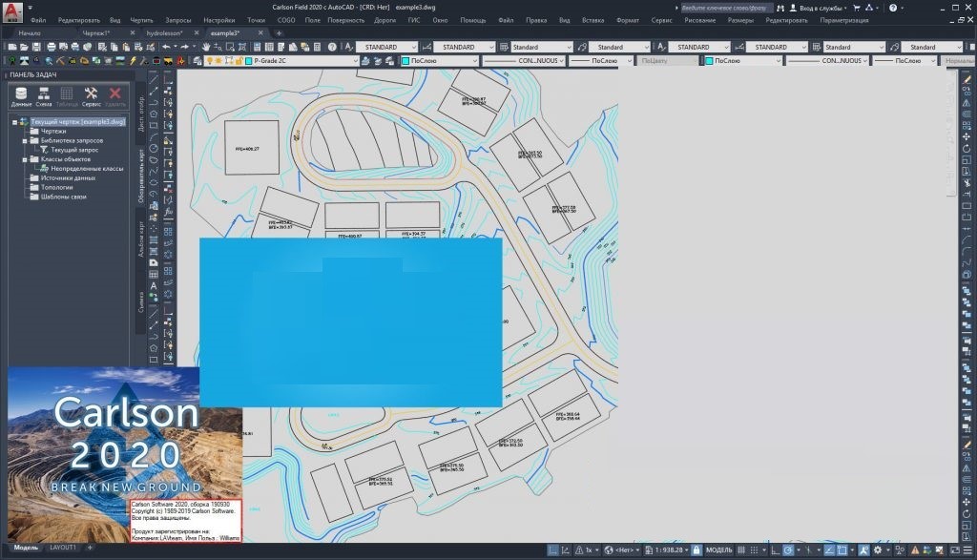Screen dimensions: 977x560
Task: Open the quick access toolbar dropdown arrow
Action: [30, 8]
